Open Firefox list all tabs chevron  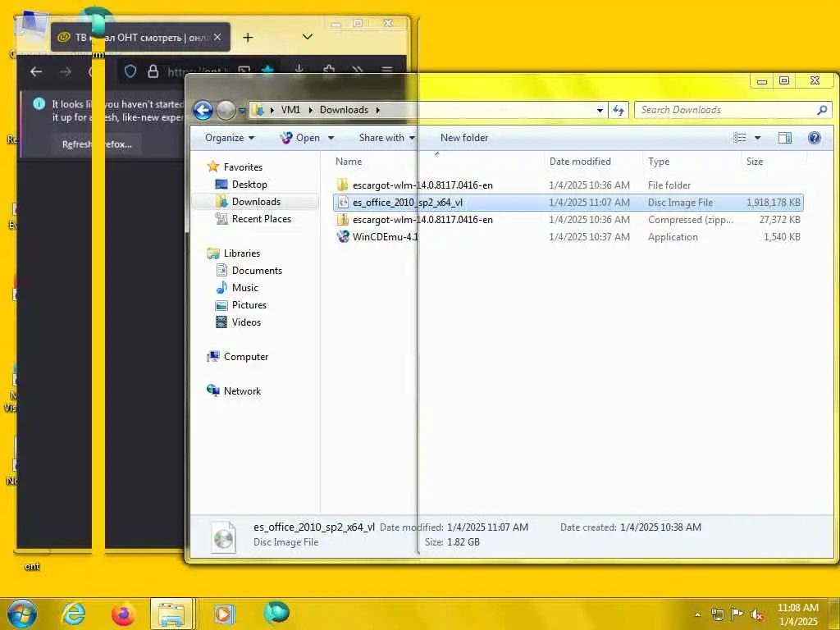tap(307, 37)
